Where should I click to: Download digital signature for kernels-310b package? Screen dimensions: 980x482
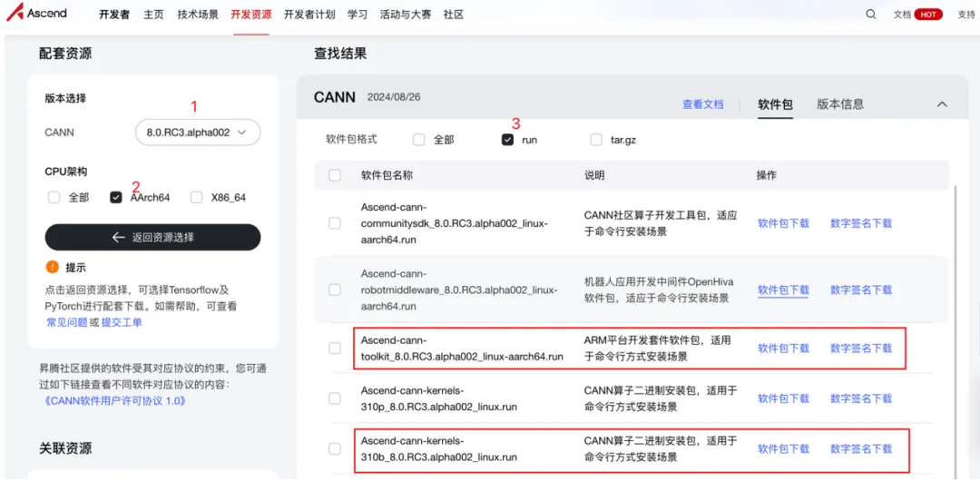coord(860,448)
